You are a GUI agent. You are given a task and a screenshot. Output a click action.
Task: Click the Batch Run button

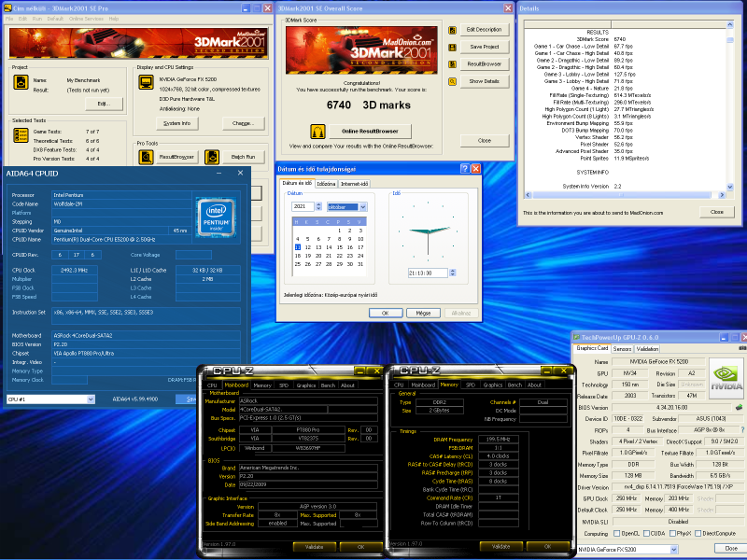tap(243, 157)
